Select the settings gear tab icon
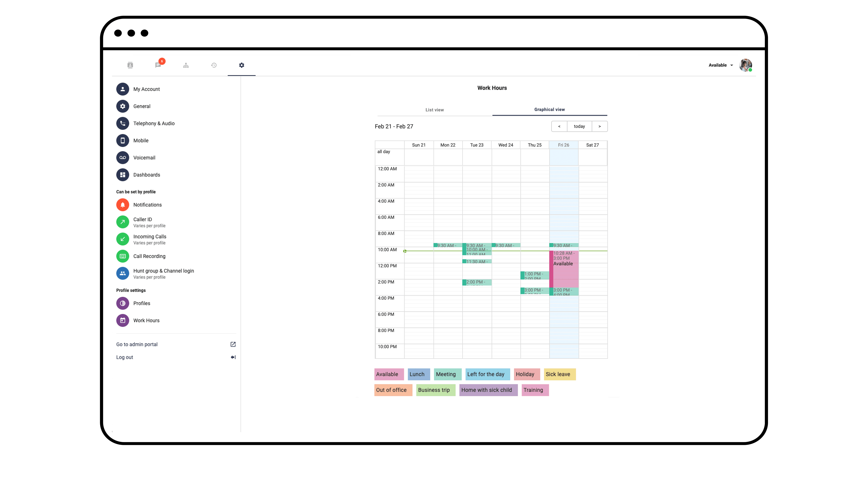 pyautogui.click(x=242, y=65)
